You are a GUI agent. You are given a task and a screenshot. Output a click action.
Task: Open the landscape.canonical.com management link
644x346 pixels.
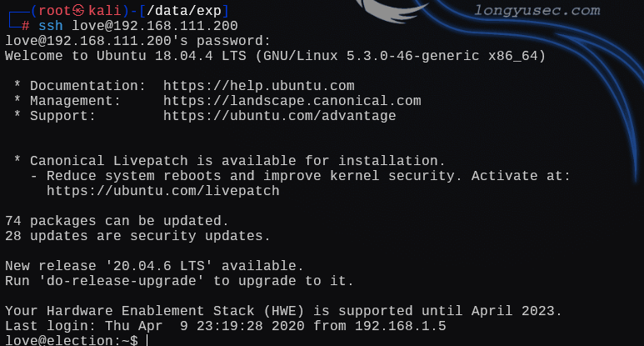(x=292, y=100)
